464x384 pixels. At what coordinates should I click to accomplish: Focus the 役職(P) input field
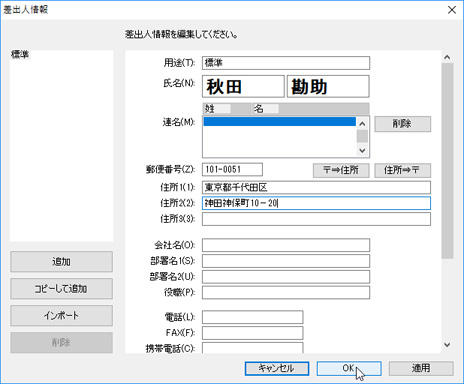(286, 292)
